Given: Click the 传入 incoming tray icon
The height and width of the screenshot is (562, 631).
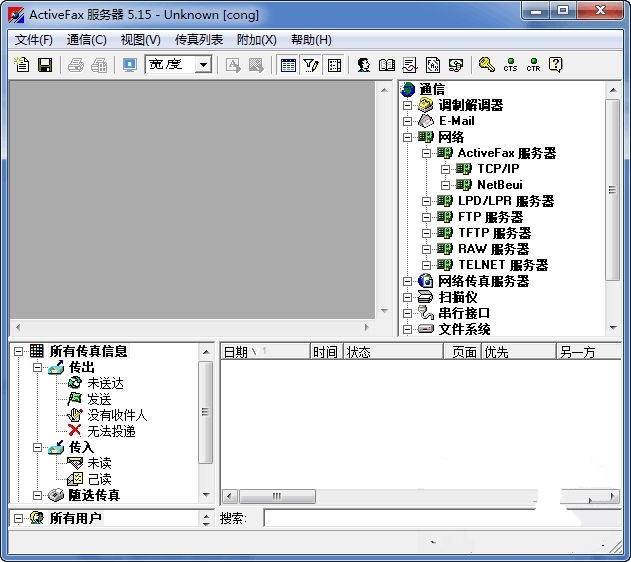Looking at the screenshot, I should pos(56,447).
